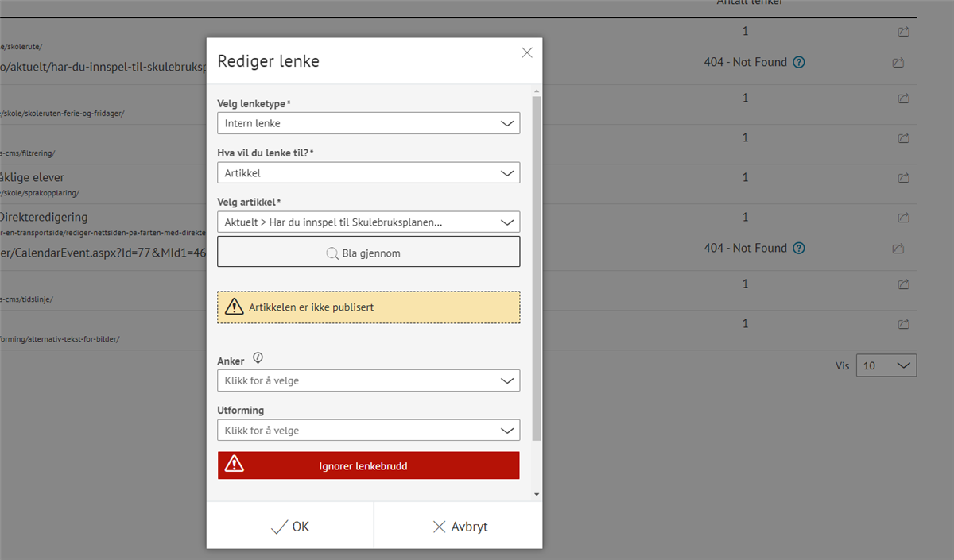The width and height of the screenshot is (954, 560).
Task: Open edit icon for the filtrering row
Action: coord(903,139)
